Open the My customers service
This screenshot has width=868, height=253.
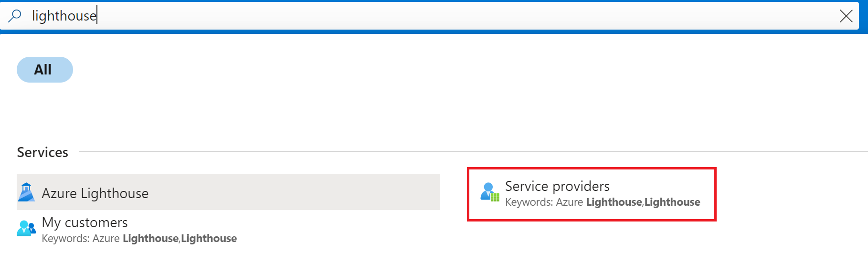(85, 222)
